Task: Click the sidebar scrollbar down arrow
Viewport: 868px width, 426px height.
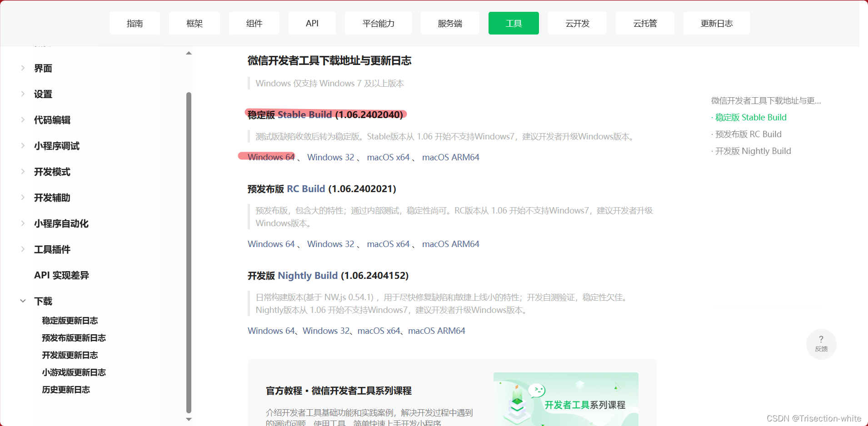Action: click(189, 419)
